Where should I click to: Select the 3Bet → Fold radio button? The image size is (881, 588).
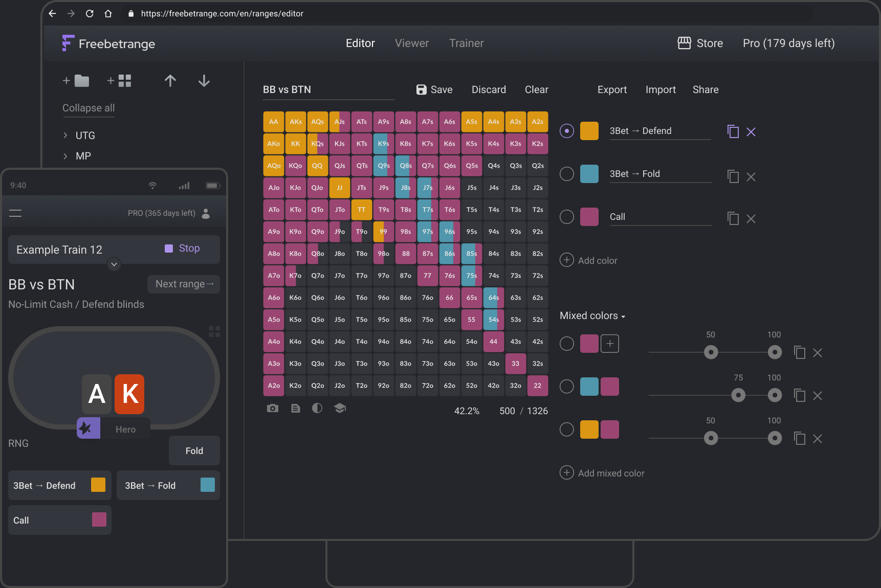point(567,174)
